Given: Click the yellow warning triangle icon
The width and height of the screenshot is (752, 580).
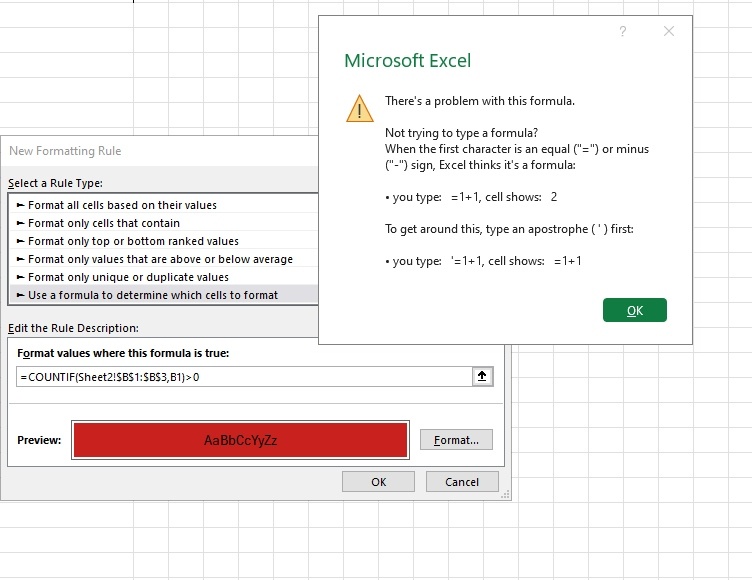Looking at the screenshot, I should pos(360,108).
